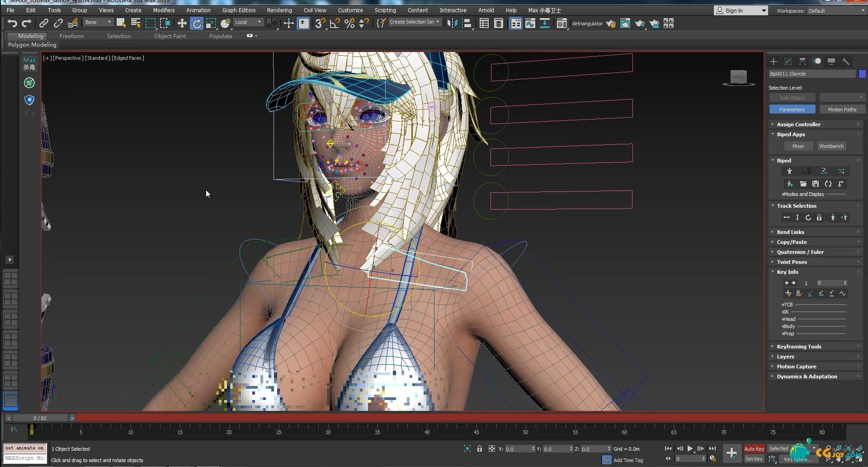Viewport: 868px width, 467px height.
Task: Click the Set Key plus icon in Key Info
Action: pos(788,294)
